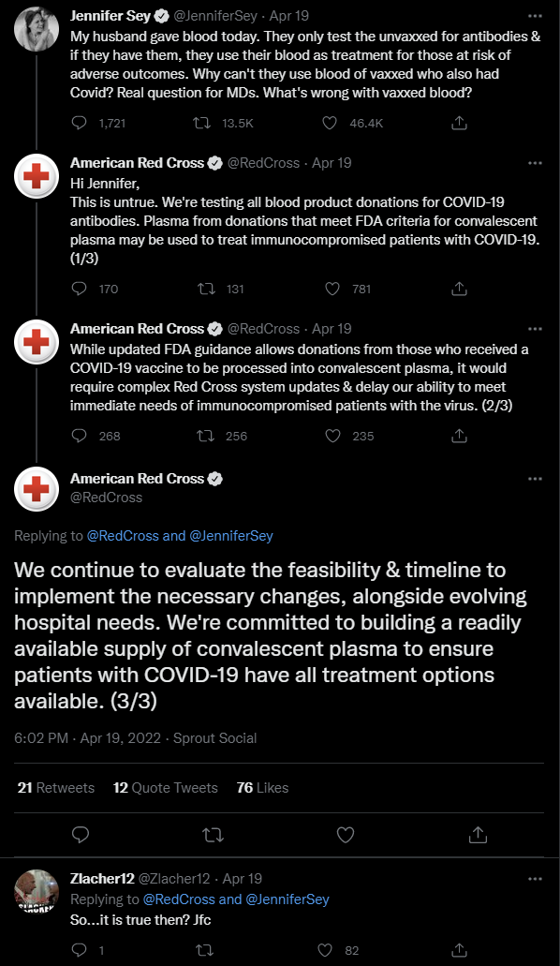The image size is (560, 966).
Task: Like the Red Cross (1/3) tweet
Action: click(x=332, y=289)
